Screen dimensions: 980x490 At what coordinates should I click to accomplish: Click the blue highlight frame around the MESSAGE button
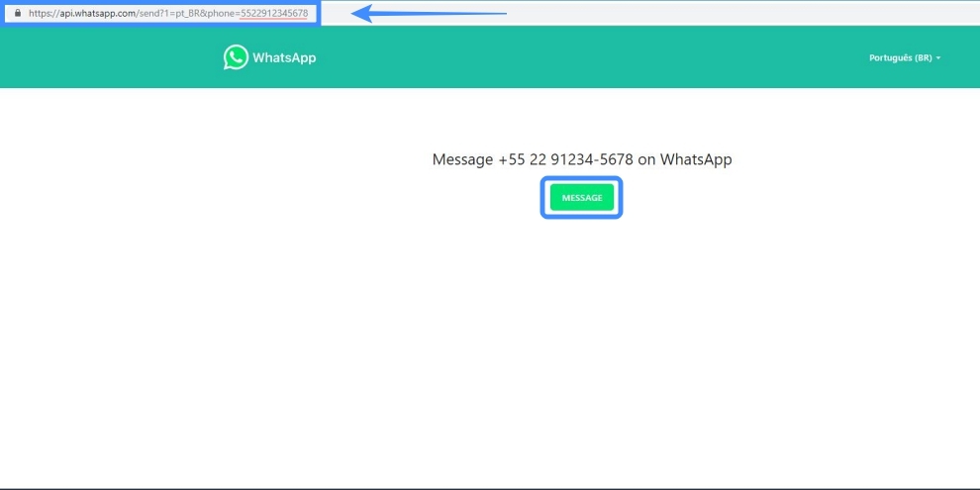click(x=544, y=198)
